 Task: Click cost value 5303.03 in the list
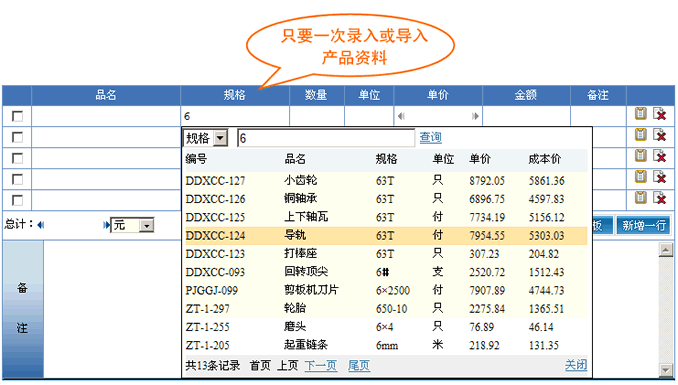(547, 236)
